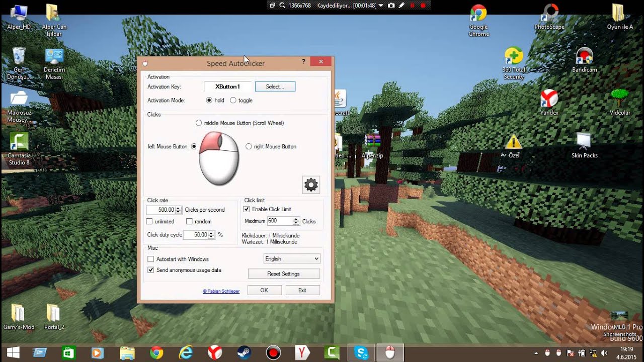The height and width of the screenshot is (362, 644).
Task: Pause the Bandicam recording
Action: (412, 5)
